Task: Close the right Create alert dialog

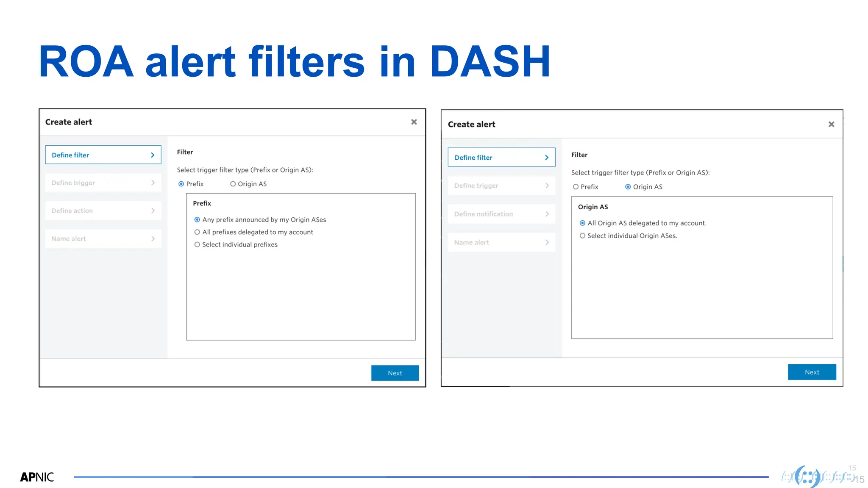Action: coord(831,124)
